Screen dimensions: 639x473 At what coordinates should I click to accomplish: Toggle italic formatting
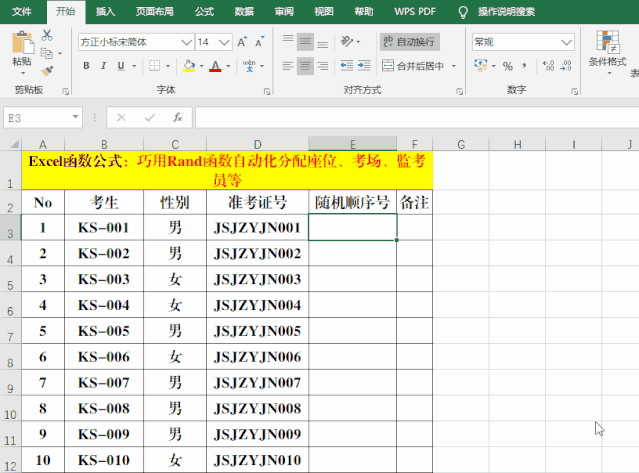[x=104, y=66]
